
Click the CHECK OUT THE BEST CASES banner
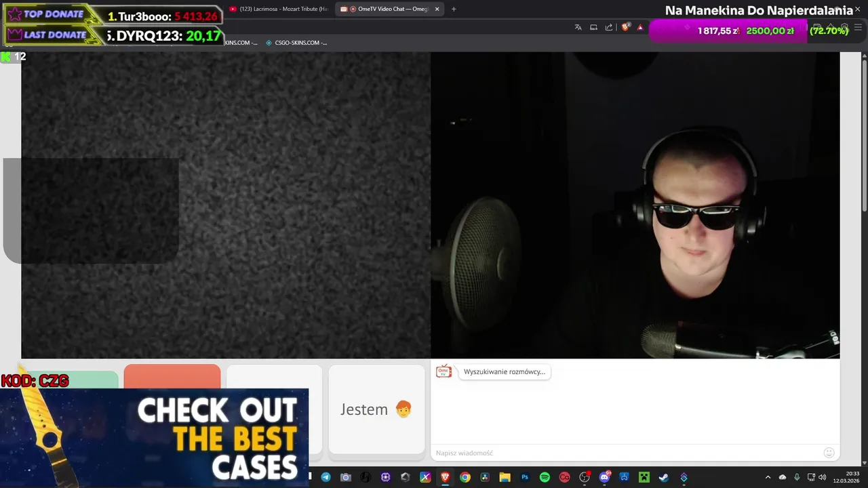[155, 438]
